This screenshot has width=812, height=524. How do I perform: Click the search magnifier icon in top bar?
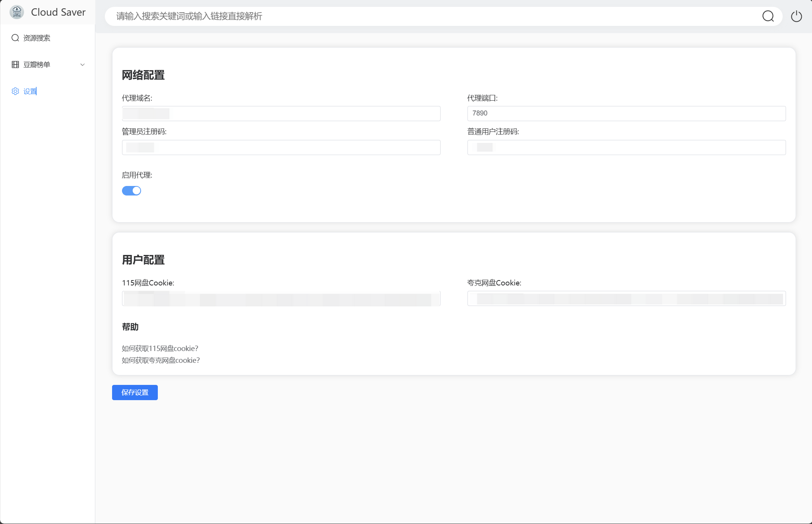tap(768, 16)
